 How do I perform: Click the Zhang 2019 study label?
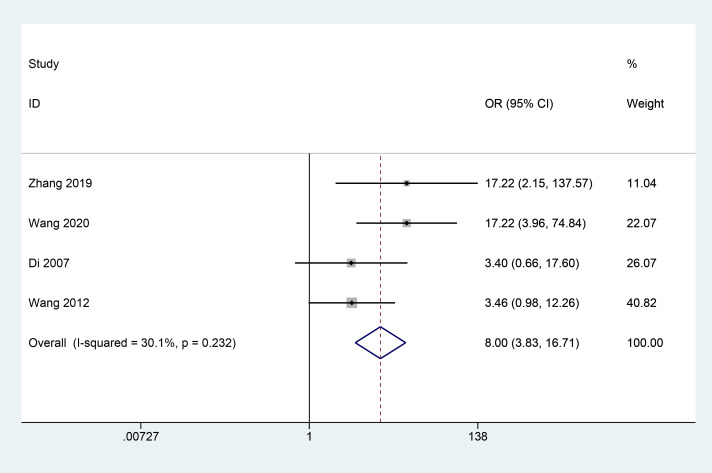(x=60, y=183)
